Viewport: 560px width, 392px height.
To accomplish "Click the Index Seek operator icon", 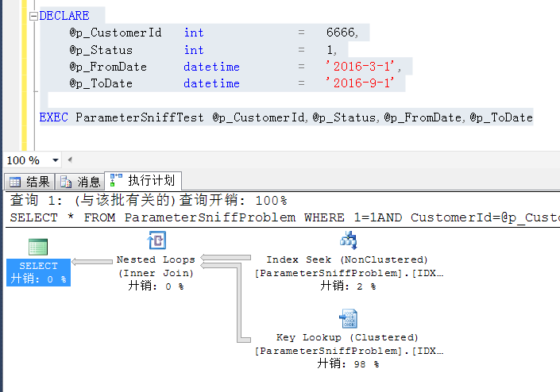I will (x=347, y=241).
